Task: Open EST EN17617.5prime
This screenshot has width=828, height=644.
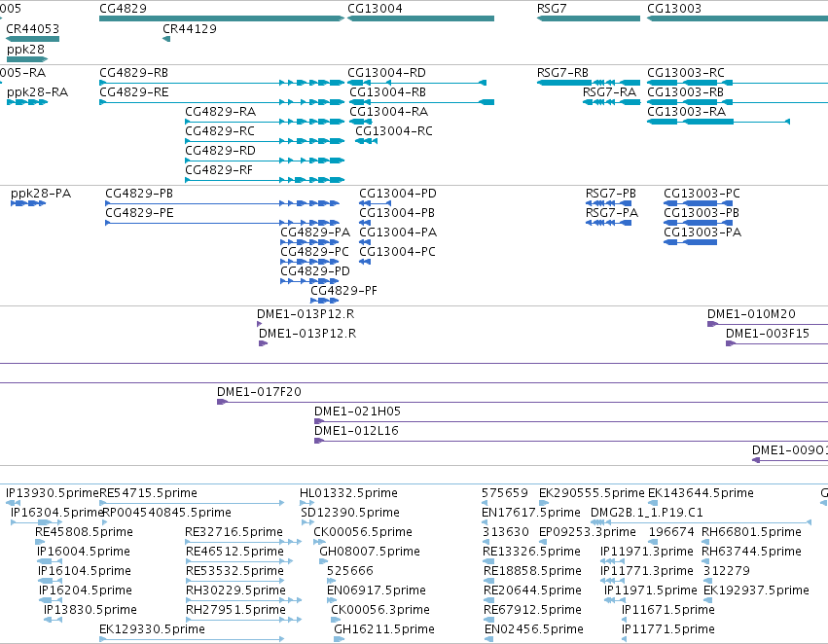Action: tap(531, 513)
